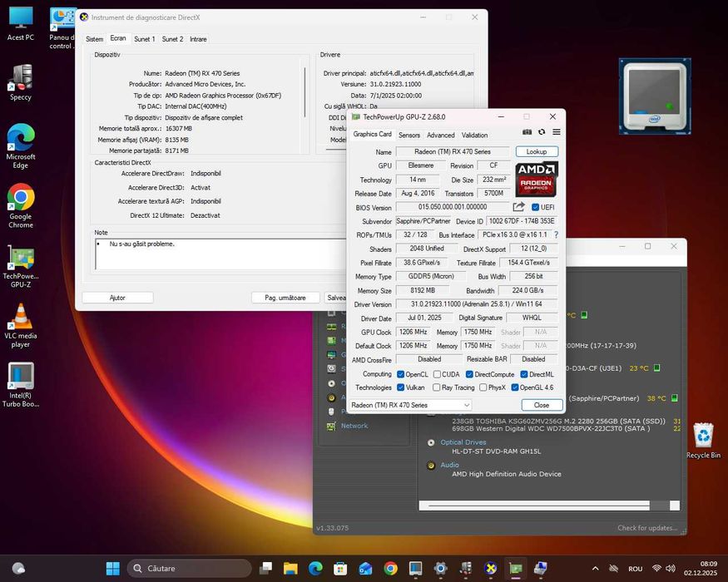Toggle the UEFI checkbox in GPU-Z
Image resolution: width=728 pixels, height=582 pixels.
tap(535, 207)
